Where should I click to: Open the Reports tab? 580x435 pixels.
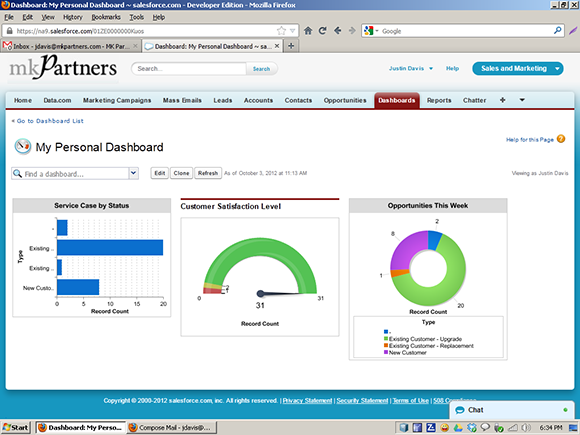click(x=439, y=100)
